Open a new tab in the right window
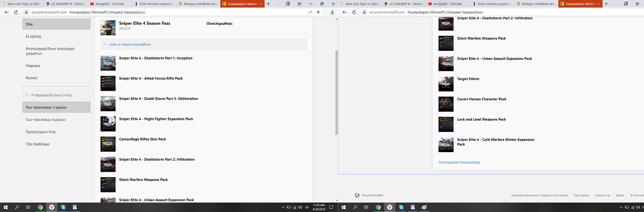Image resolution: width=644 pixels, height=212 pixels. coord(606,4)
